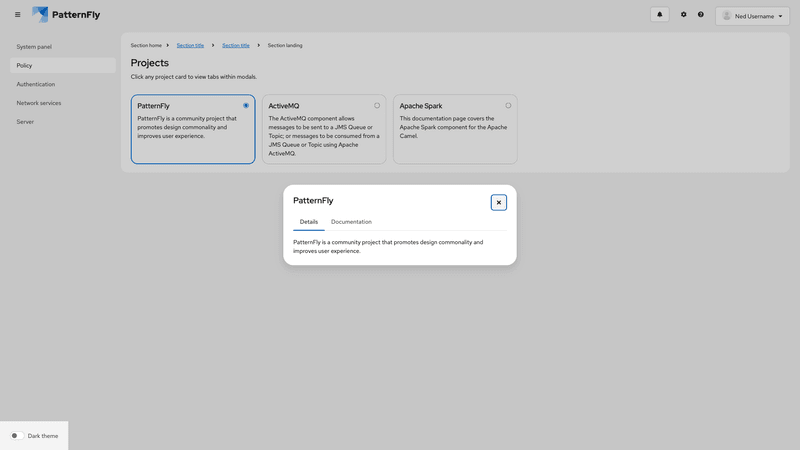Open the notifications bell

click(x=659, y=15)
